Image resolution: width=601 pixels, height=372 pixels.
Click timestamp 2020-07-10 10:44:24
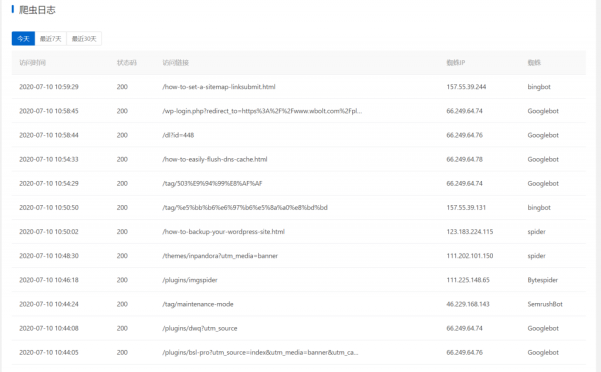(x=49, y=304)
